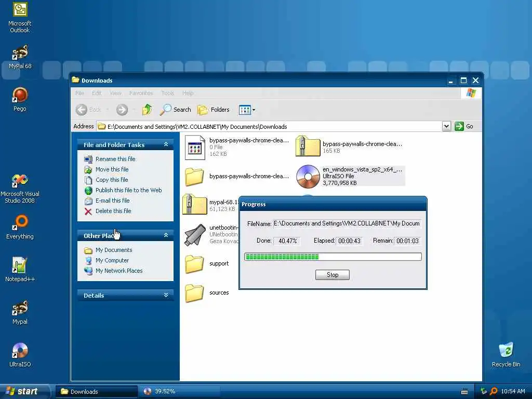Click the taskbar clock 10:54 AM
This screenshot has width=532, height=399.
coord(513,392)
